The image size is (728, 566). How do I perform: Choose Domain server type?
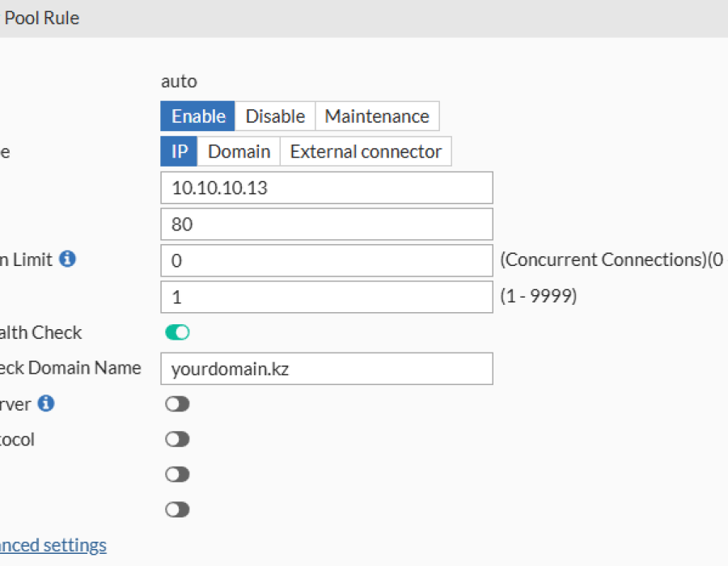coord(239,151)
